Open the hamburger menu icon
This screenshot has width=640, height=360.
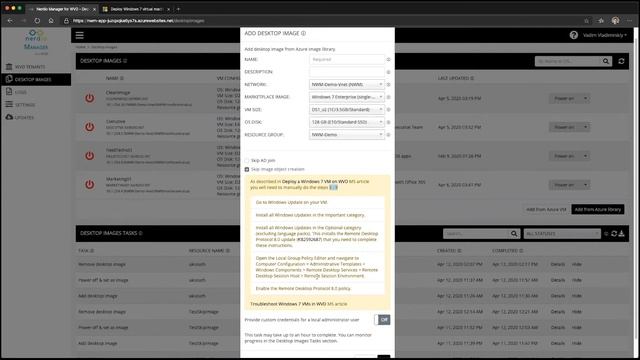[x=80, y=36]
